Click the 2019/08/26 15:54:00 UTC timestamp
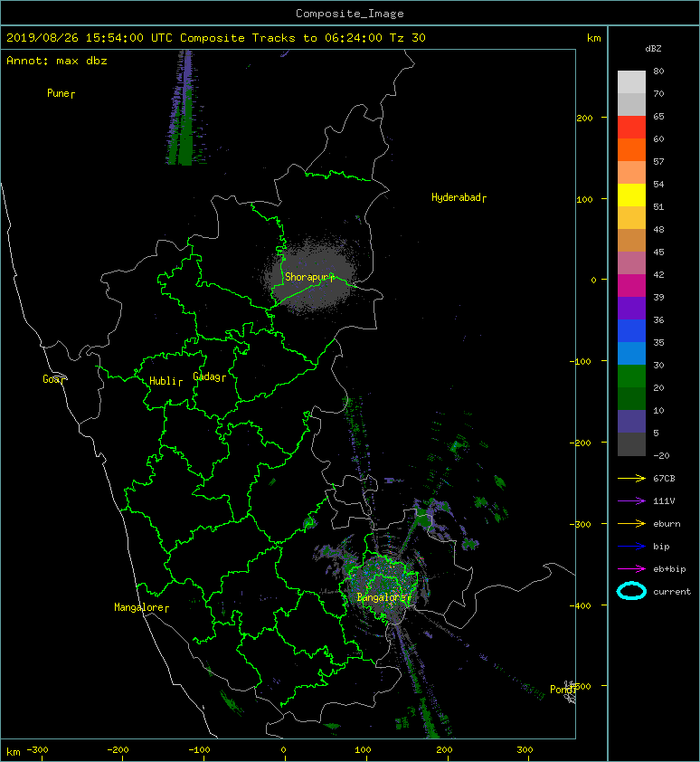 click(90, 38)
